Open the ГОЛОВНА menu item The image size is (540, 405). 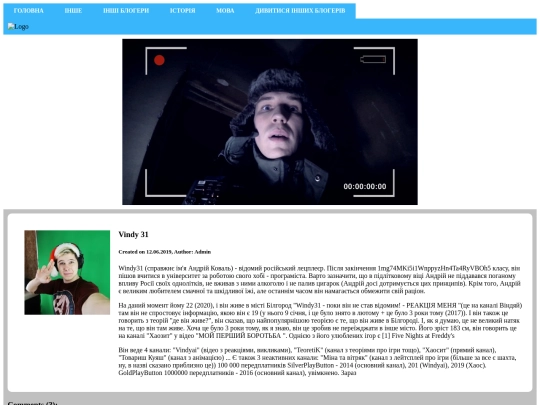29,11
